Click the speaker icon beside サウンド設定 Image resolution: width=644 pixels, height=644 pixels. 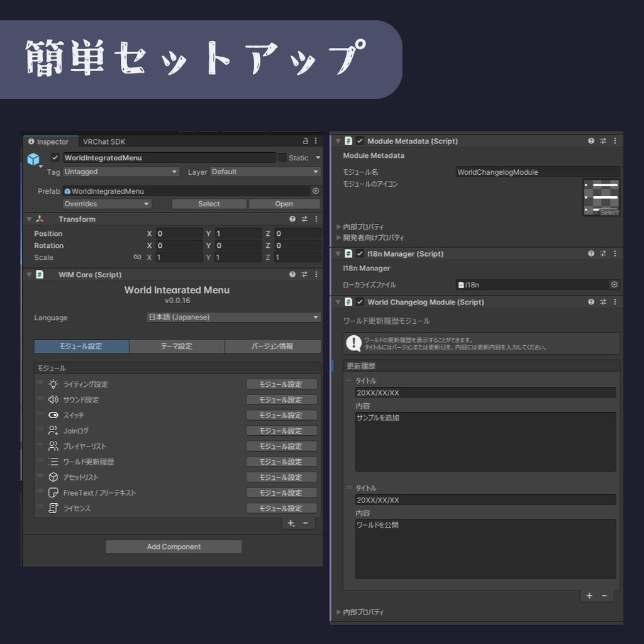pos(53,399)
